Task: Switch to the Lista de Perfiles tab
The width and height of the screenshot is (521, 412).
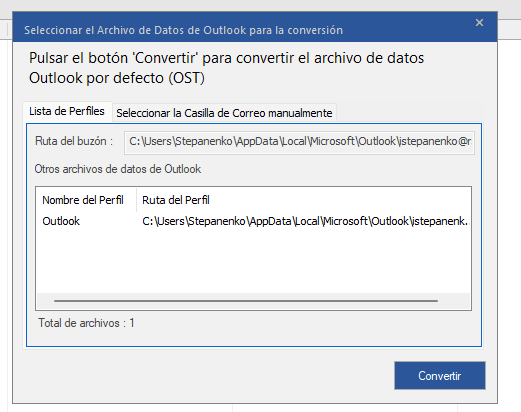Action: (67, 111)
